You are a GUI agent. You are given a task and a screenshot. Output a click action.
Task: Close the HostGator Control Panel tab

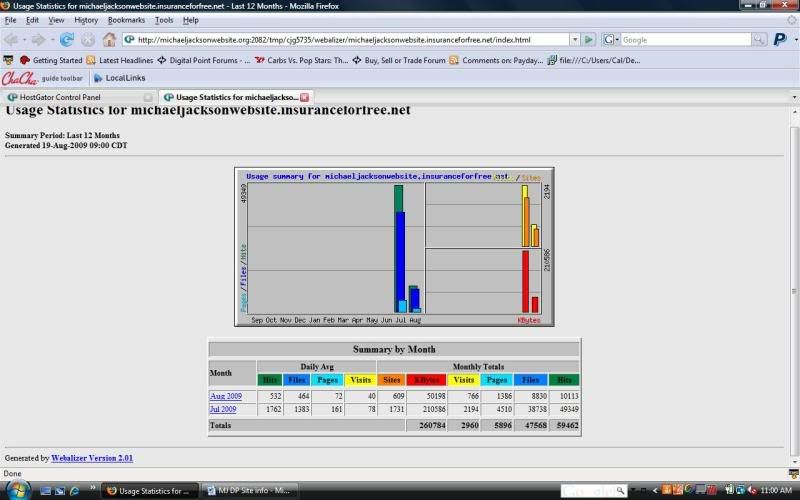(x=148, y=97)
